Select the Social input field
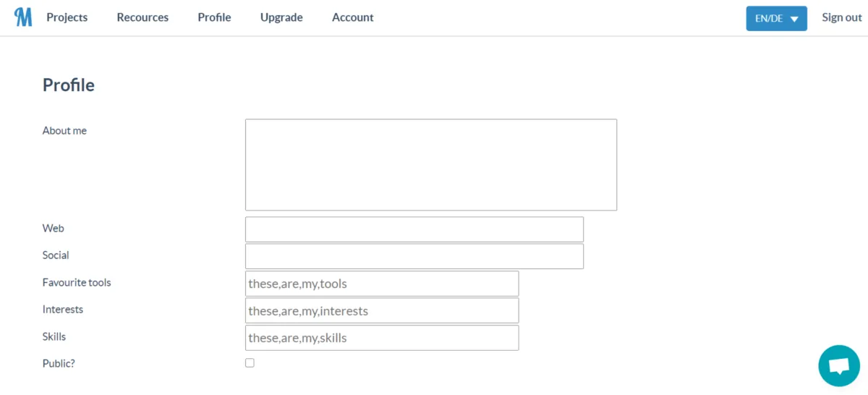 [x=414, y=256]
